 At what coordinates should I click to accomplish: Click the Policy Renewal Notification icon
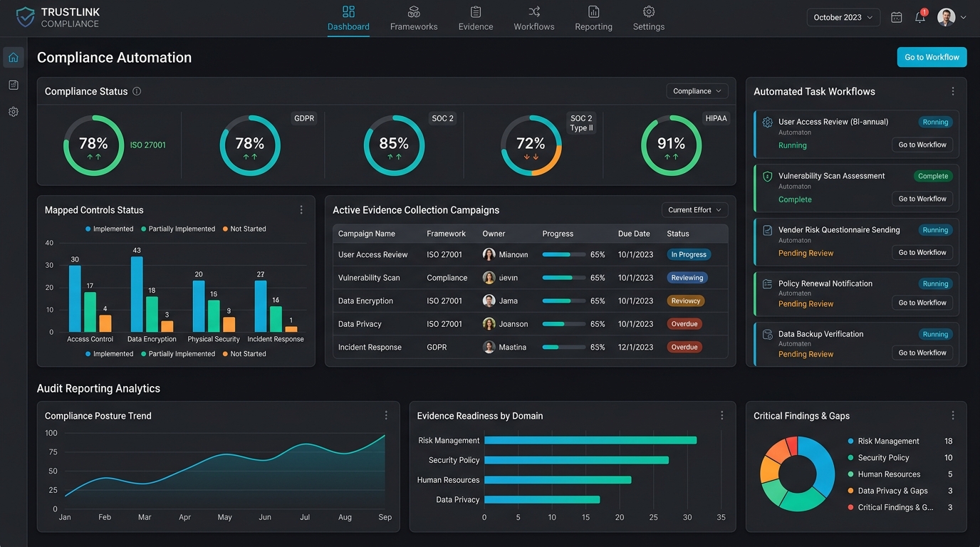click(767, 283)
